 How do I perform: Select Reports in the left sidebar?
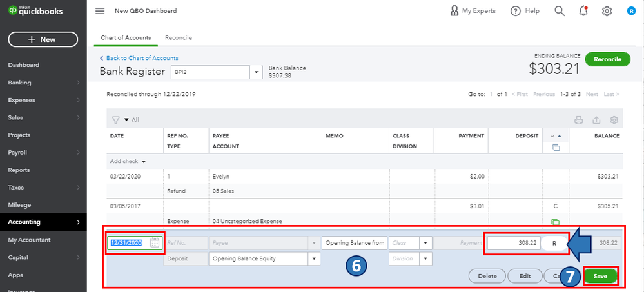(19, 170)
